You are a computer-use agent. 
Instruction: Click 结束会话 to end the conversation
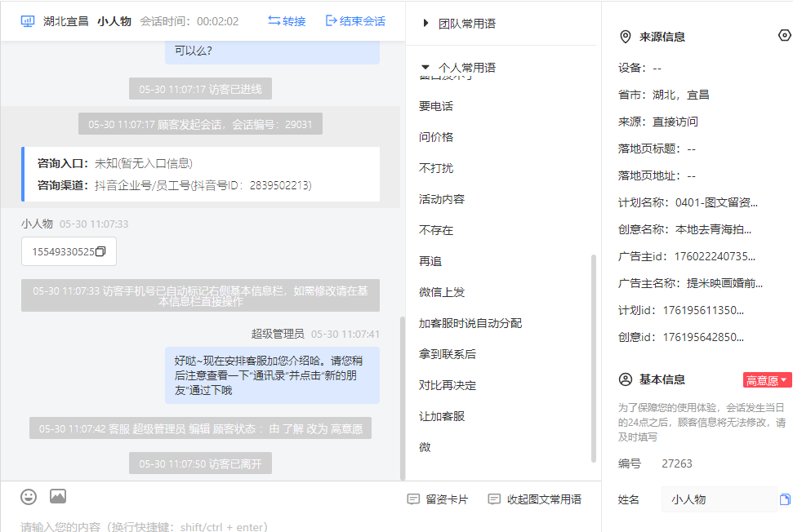tap(355, 21)
